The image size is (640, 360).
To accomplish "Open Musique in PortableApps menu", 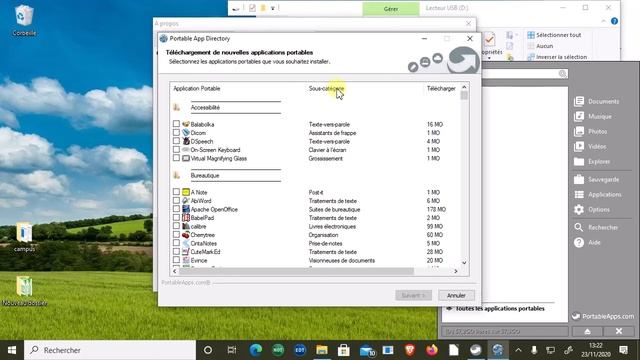I will pos(593,116).
